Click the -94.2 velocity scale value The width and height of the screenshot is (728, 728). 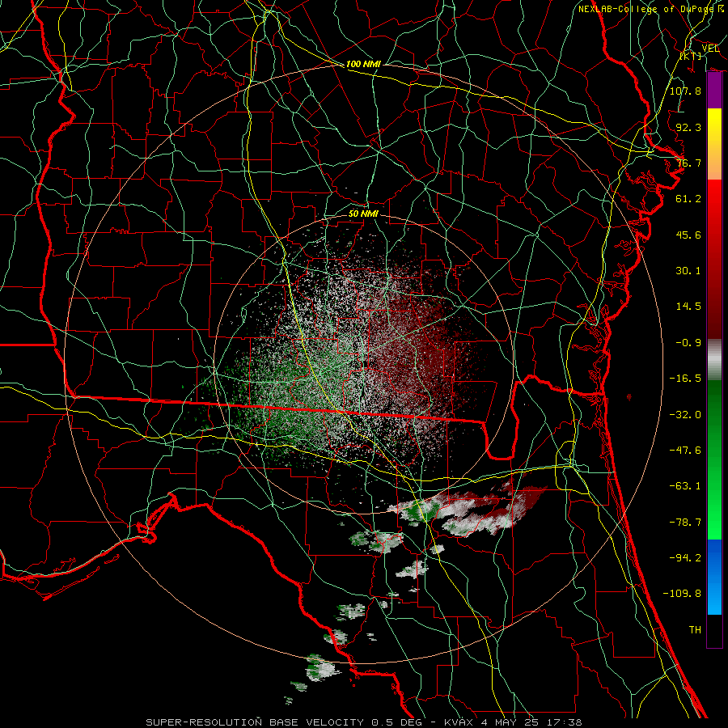click(x=685, y=558)
